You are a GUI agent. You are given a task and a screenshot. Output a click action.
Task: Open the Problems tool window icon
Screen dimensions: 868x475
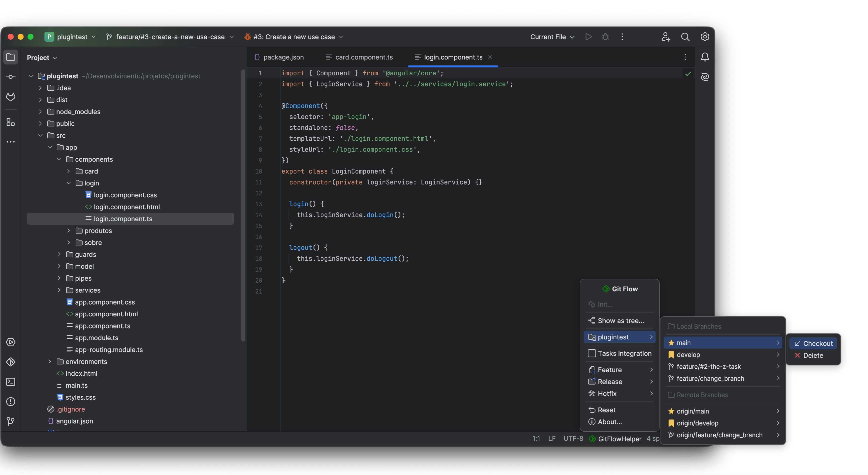tap(11, 402)
